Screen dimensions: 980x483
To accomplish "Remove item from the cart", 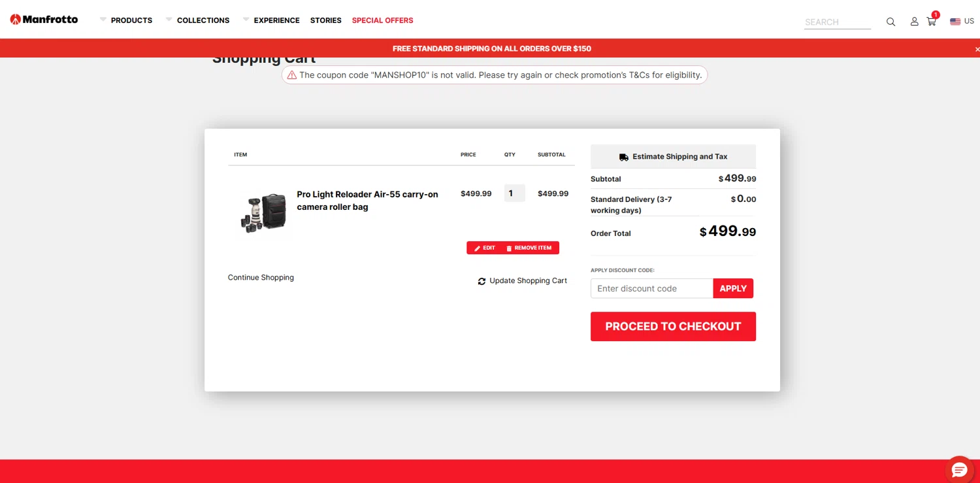I will point(529,248).
